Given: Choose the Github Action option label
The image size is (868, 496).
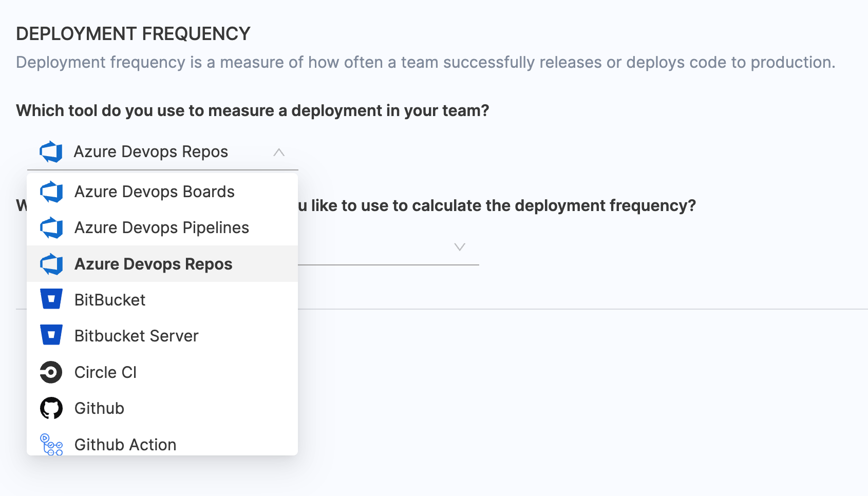Looking at the screenshot, I should (x=125, y=445).
